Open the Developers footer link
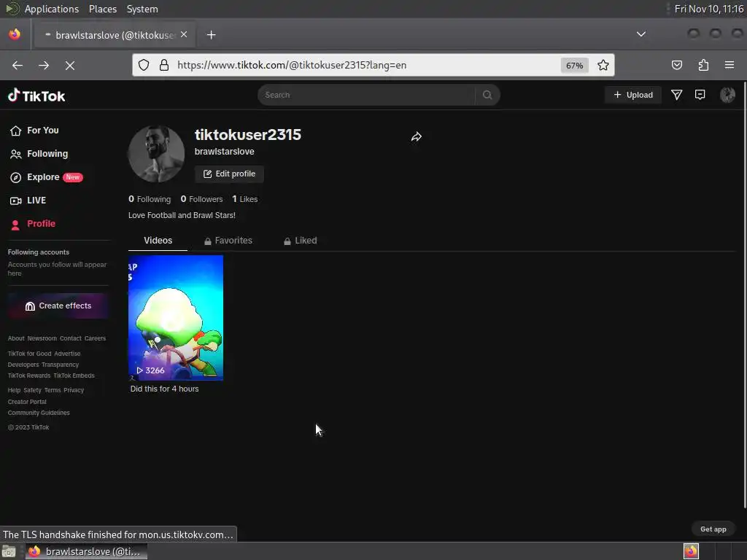 click(23, 365)
